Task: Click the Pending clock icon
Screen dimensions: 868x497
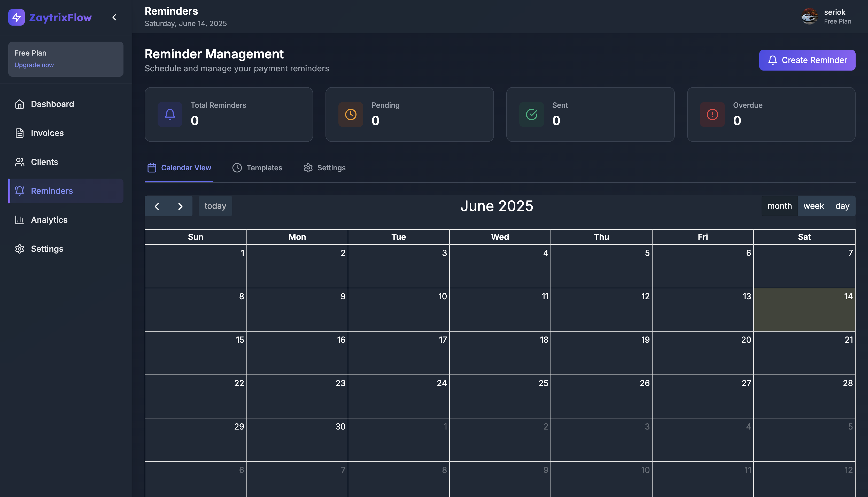Action: [x=350, y=115]
